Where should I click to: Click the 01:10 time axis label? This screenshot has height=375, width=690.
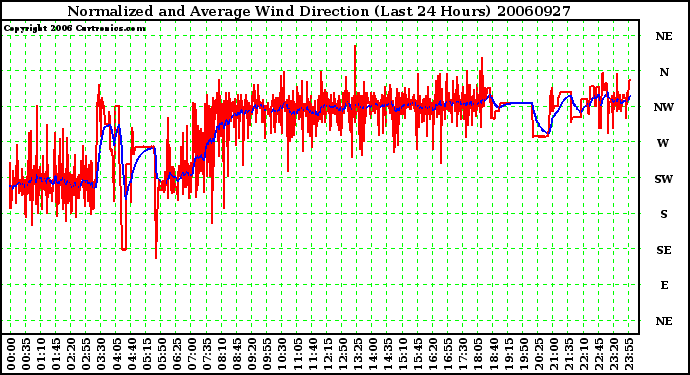41,354
